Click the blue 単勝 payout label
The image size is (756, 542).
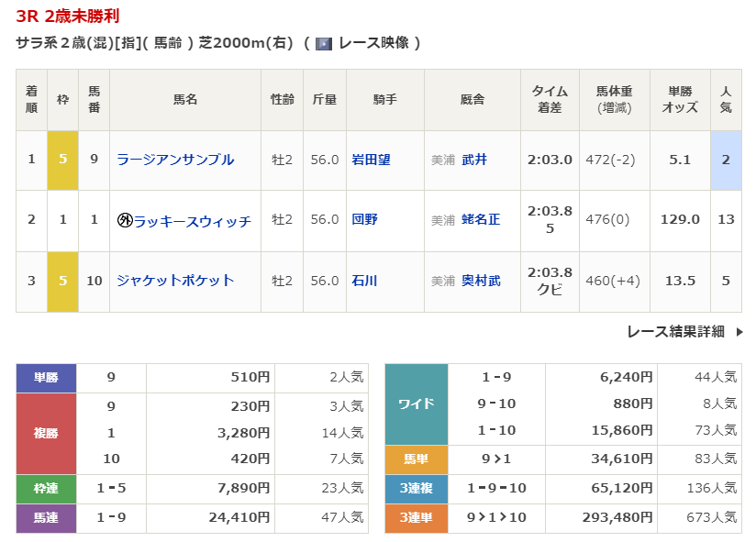point(46,377)
